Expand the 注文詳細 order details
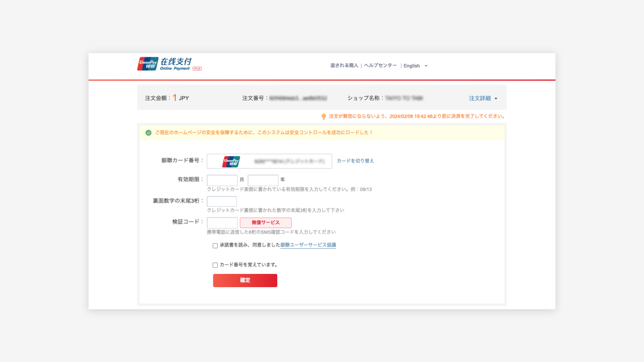The width and height of the screenshot is (644, 362). 483,98
